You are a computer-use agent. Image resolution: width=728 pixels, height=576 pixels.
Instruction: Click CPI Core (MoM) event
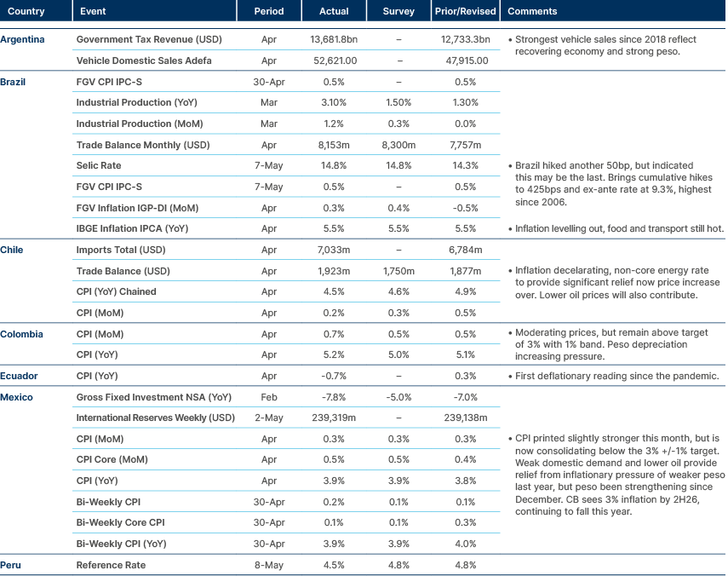coord(112,460)
